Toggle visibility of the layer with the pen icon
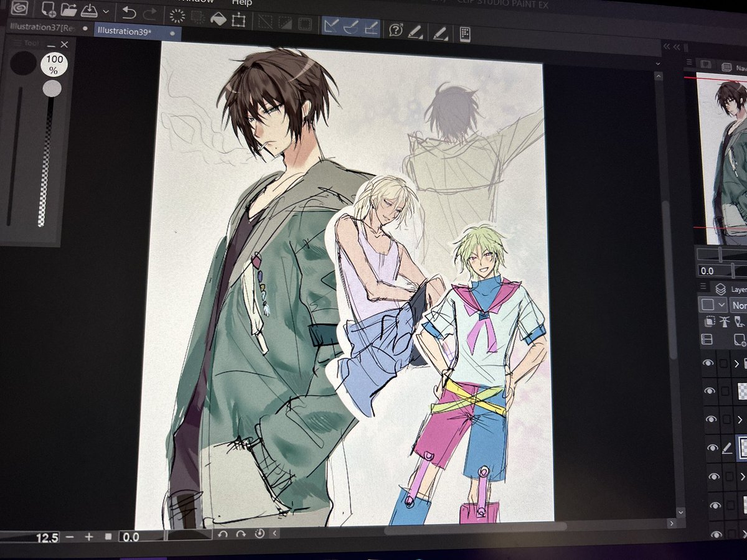The image size is (747, 560). pyautogui.click(x=712, y=448)
